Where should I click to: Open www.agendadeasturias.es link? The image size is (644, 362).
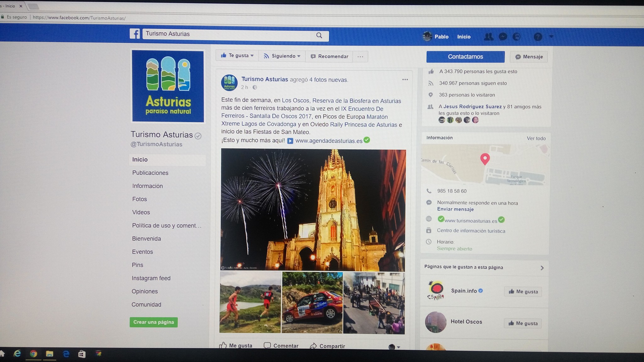click(329, 141)
